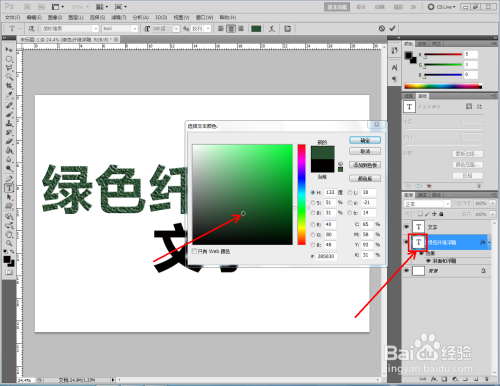500x386 pixels.
Task: Collapse effects on the selected text layer
Action: (489, 242)
